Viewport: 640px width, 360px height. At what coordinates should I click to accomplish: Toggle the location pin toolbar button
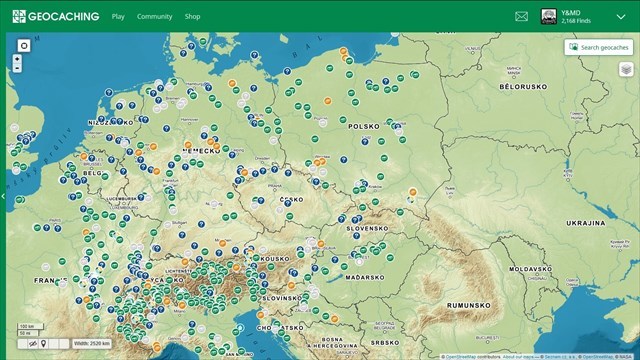coord(43,344)
